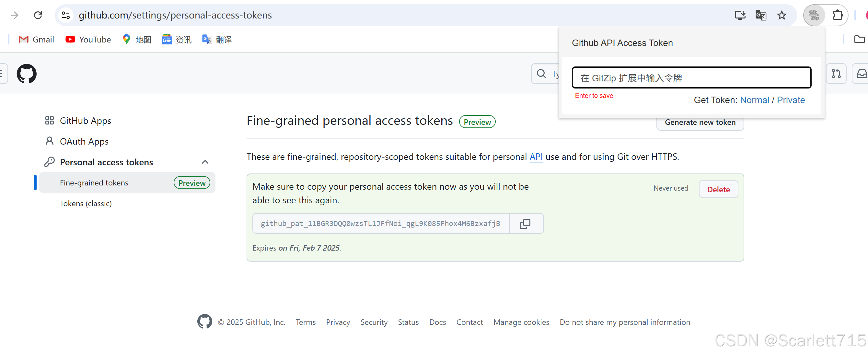Click the Generate new token button
The height and width of the screenshot is (355, 868).
(700, 122)
